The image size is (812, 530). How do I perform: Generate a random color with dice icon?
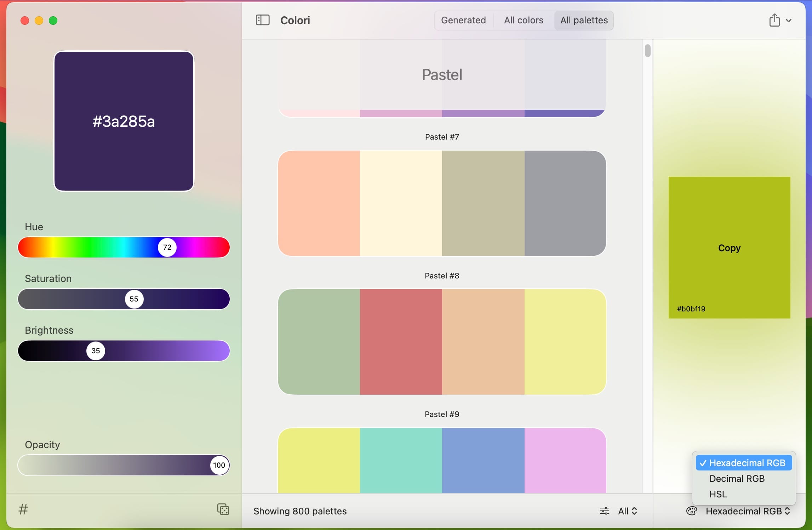(x=223, y=509)
